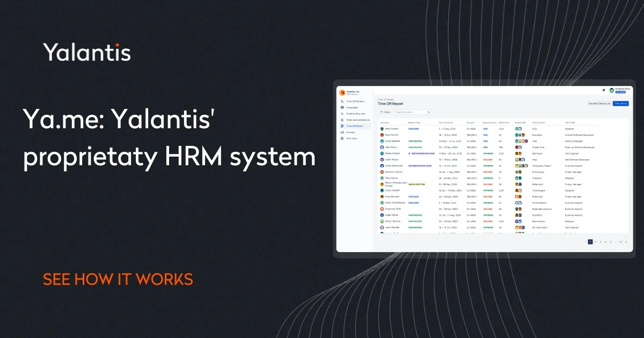This screenshot has width=644, height=338.
Task: Click the blue Time Off.xls button
Action: click(620, 103)
